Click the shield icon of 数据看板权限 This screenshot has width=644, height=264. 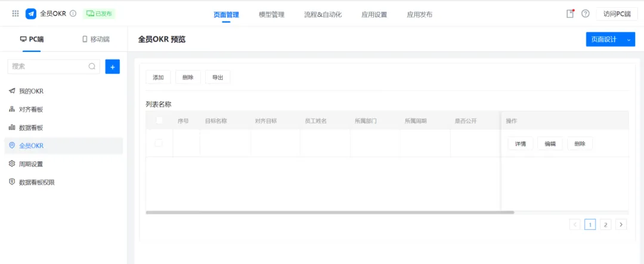[x=12, y=182]
